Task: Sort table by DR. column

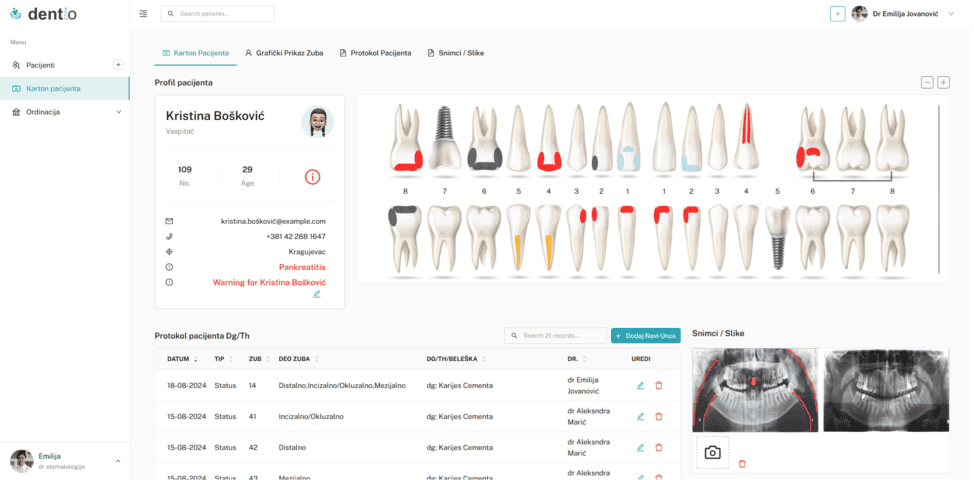Action: [x=577, y=359]
